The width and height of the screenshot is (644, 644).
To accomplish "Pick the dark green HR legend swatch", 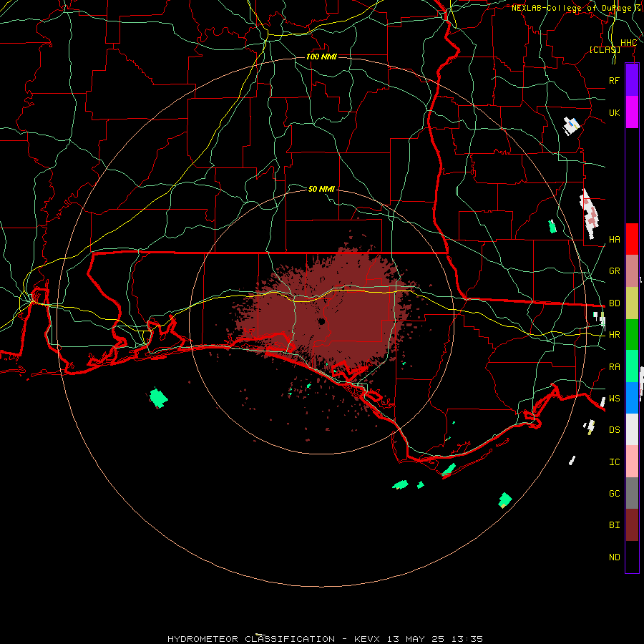I will [632, 335].
